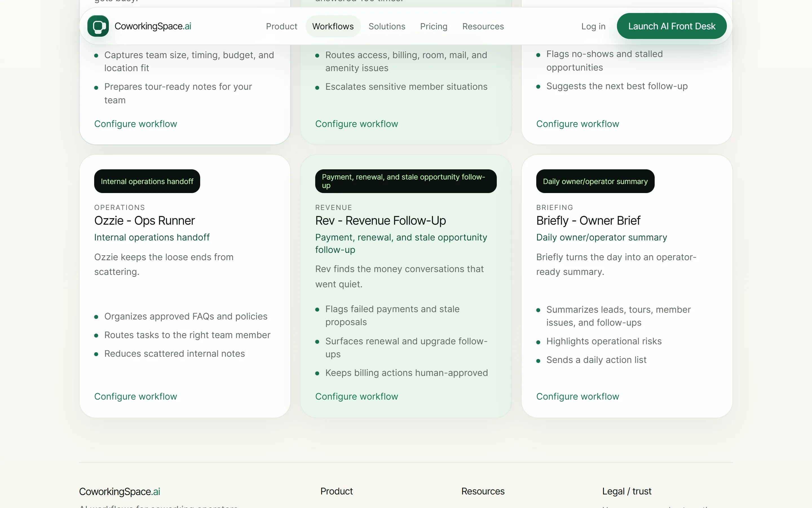Click bullet 'Highlights operational risks'
Viewport: 812px width, 508px height.
coord(604,341)
